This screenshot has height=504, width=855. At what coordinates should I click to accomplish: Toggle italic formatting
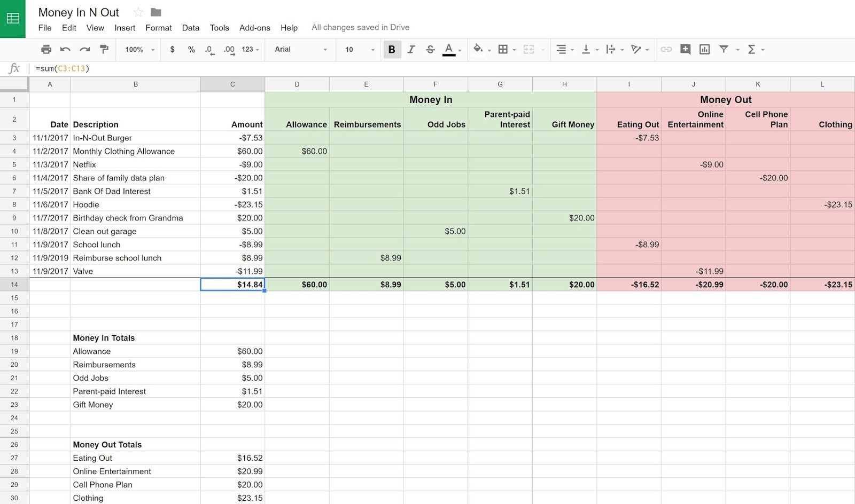click(x=411, y=49)
